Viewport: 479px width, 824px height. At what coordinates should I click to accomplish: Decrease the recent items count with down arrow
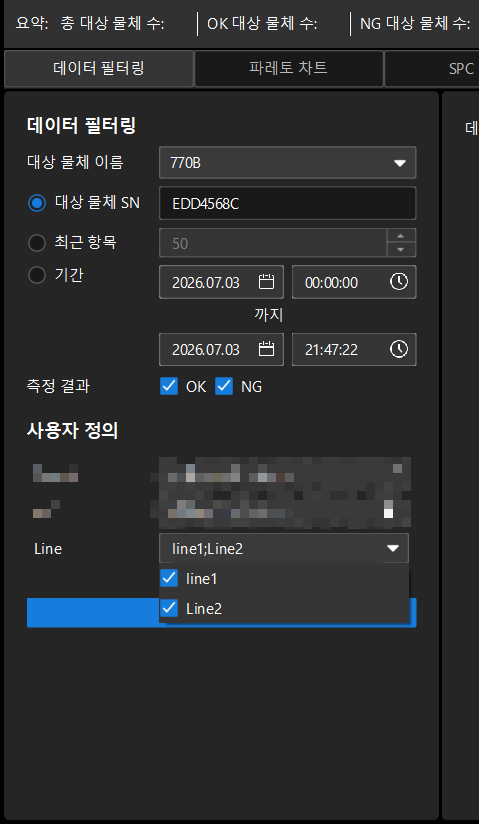pyautogui.click(x=401, y=250)
